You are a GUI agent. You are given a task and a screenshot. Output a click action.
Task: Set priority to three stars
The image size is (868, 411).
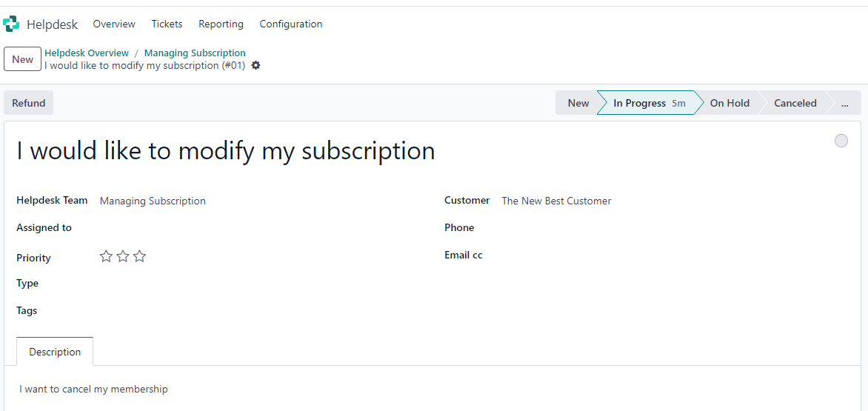tap(139, 256)
